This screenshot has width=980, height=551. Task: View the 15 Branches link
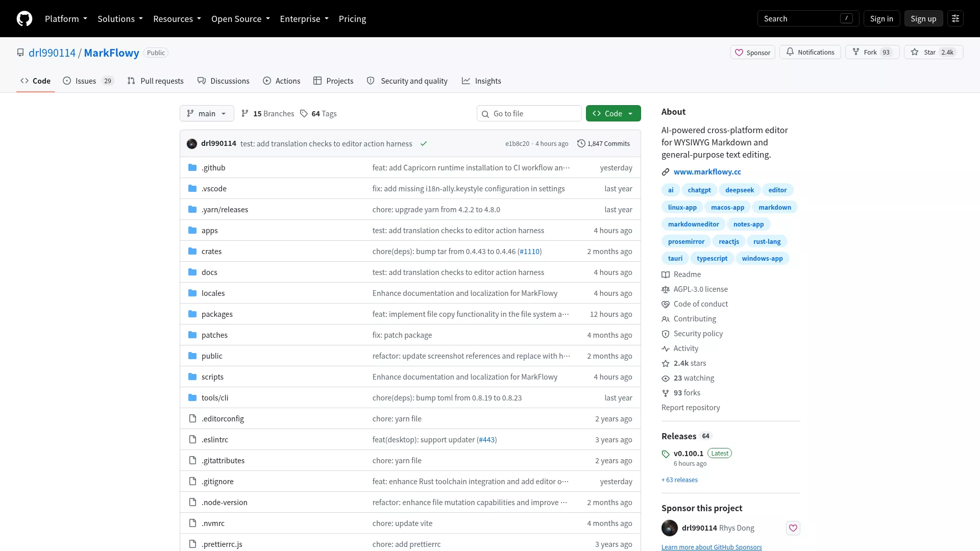267,113
